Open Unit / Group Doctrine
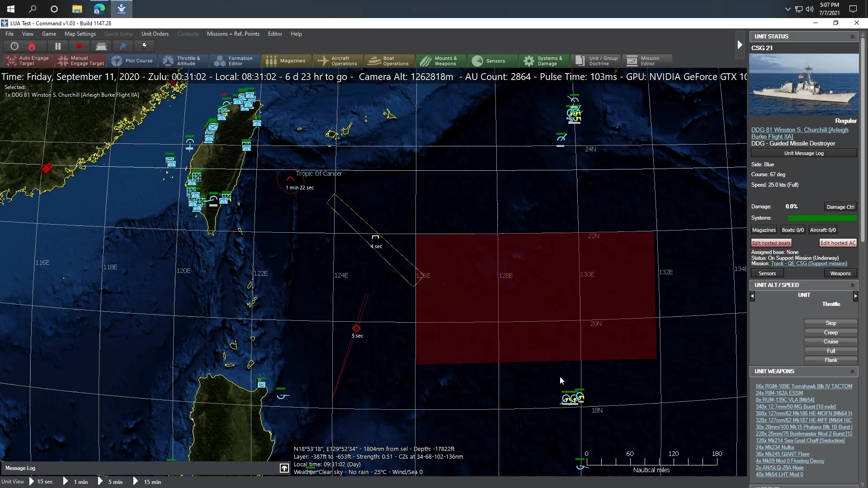Image resolution: width=868 pixels, height=488 pixels. click(x=595, y=61)
